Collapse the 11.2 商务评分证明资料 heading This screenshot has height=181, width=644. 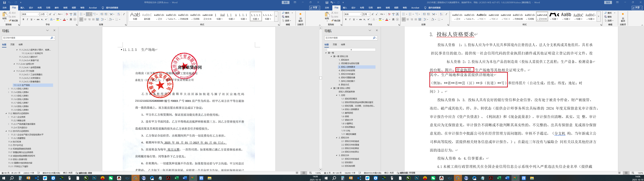[6, 113]
